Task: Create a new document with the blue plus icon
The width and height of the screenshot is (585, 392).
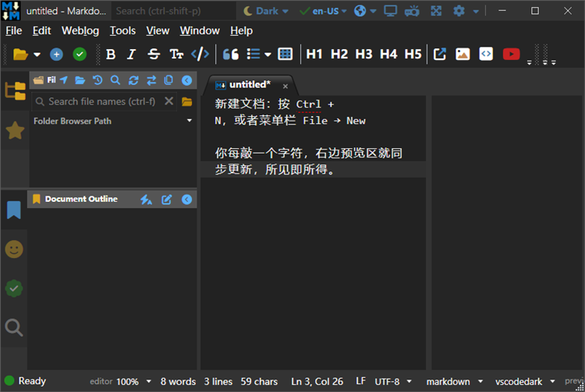Action: click(x=56, y=55)
